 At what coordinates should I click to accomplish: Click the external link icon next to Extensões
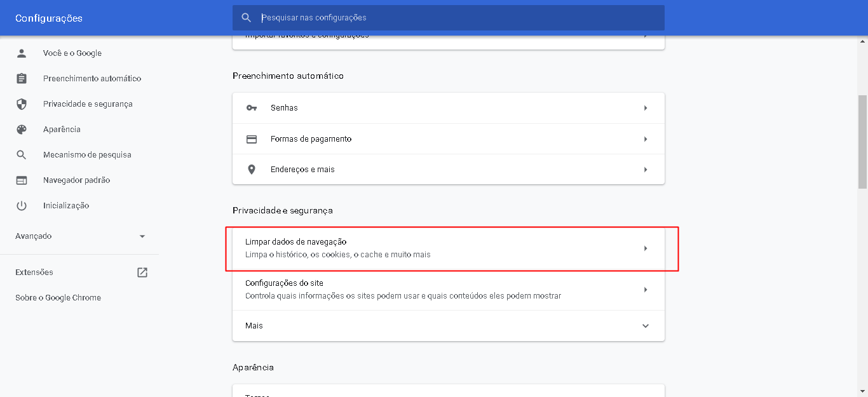click(142, 273)
